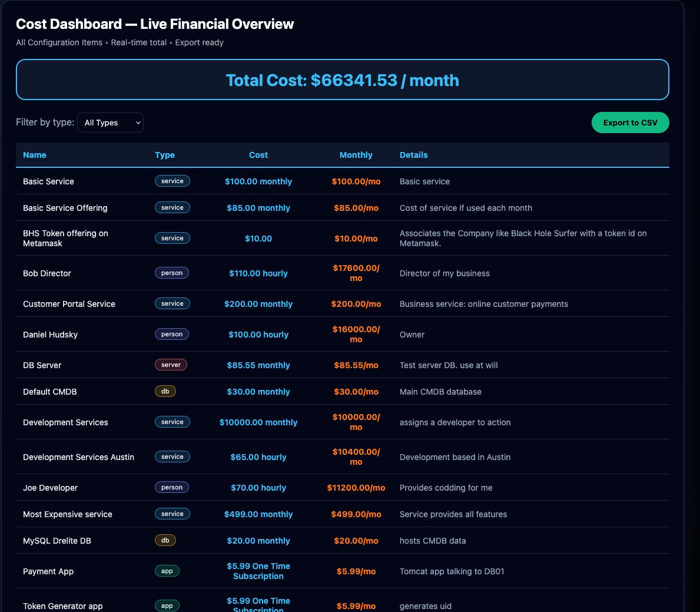Click the app badge for Payment App
The height and width of the screenshot is (612, 700).
click(x=167, y=571)
